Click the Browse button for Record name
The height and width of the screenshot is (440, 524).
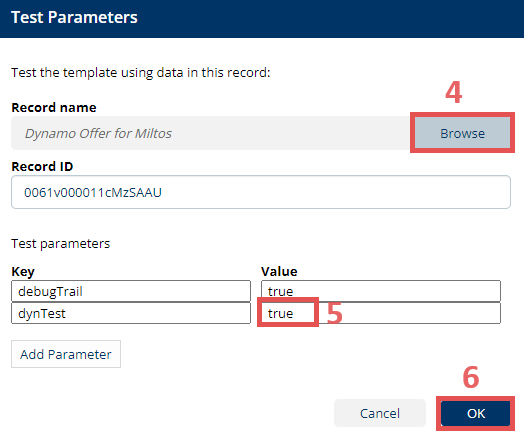tap(462, 133)
